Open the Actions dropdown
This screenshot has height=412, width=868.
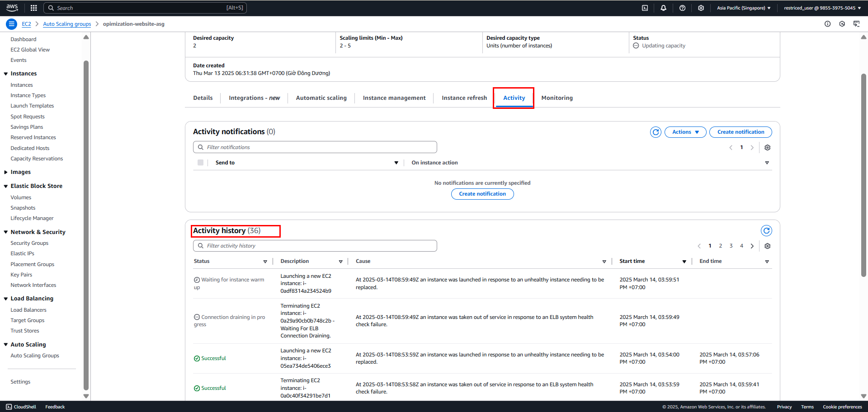click(685, 132)
